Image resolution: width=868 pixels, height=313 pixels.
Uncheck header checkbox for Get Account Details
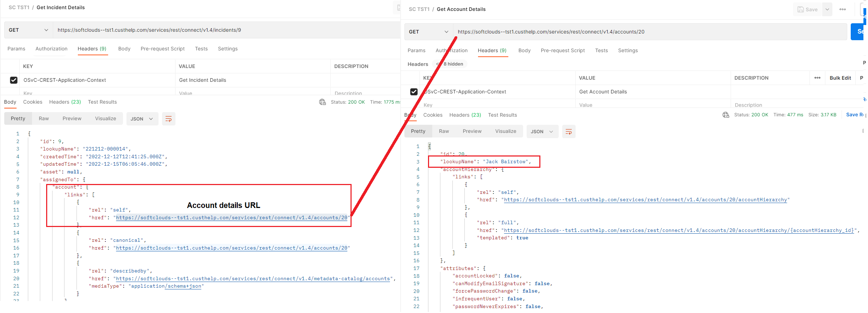(x=414, y=92)
